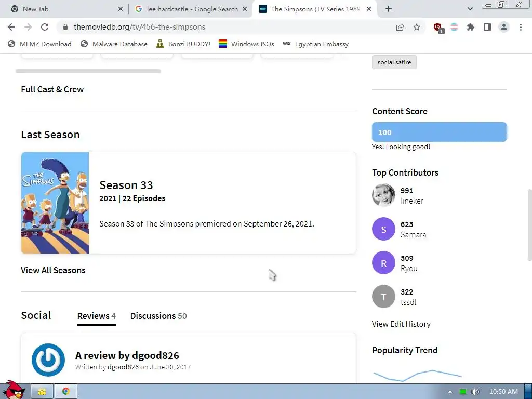The height and width of the screenshot is (399, 532).
Task: Open Ryou contributor name
Action: 409,269
